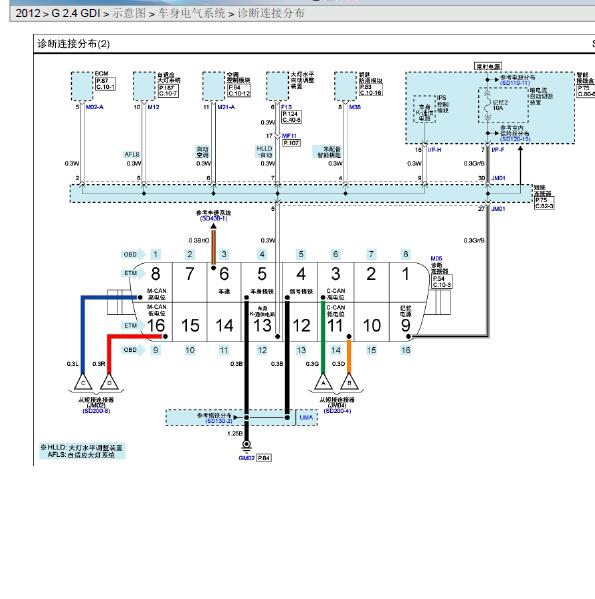Open connector M35 link
Screen dimensions: 595x599
click(355, 107)
